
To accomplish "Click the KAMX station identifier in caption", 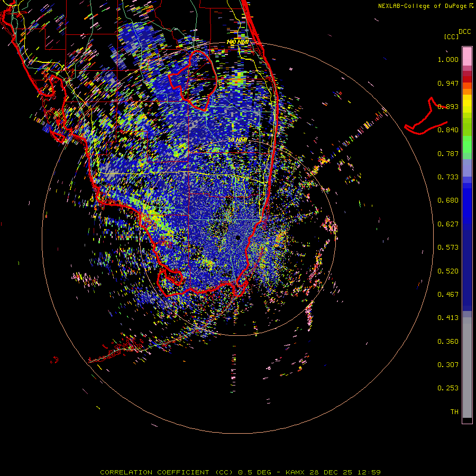I will [x=296, y=472].
